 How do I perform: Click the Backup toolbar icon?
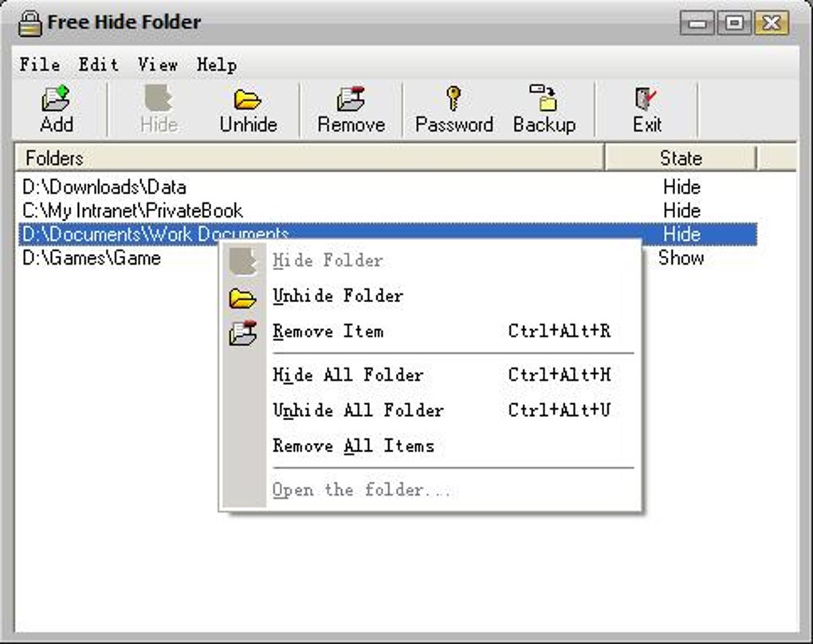click(x=544, y=98)
